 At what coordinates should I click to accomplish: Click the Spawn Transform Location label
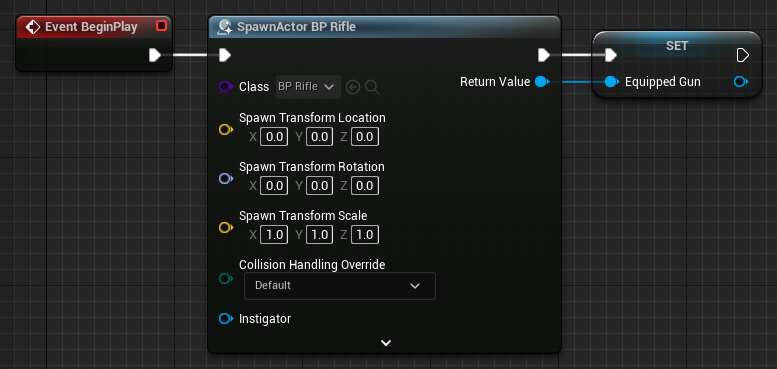point(312,118)
